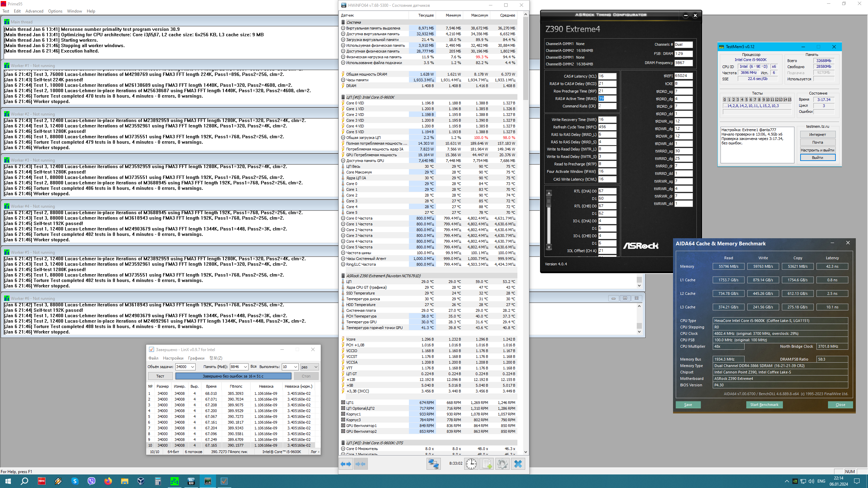The image size is (868, 488).
Task: Open Windows Search on the taskbar
Action: coord(24,481)
